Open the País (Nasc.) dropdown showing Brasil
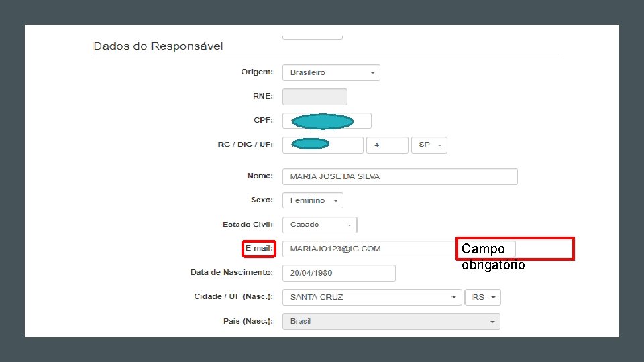644x362 pixels. pyautogui.click(x=391, y=321)
